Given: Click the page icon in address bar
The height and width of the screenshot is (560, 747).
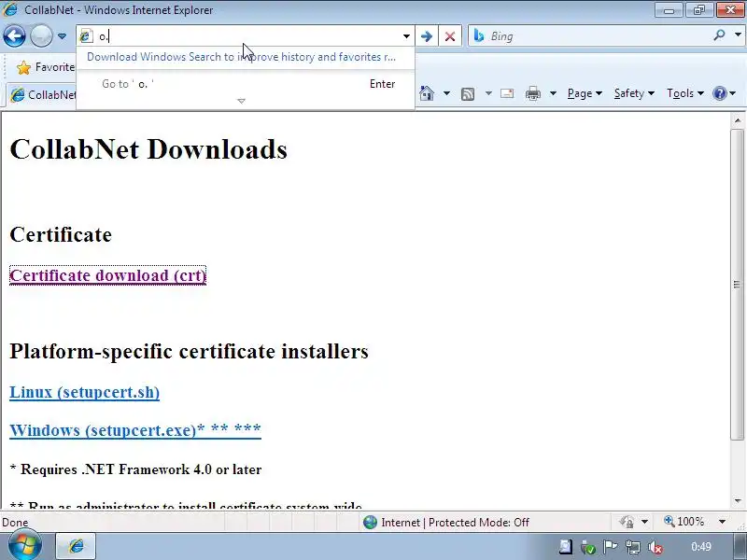Looking at the screenshot, I should (86, 36).
